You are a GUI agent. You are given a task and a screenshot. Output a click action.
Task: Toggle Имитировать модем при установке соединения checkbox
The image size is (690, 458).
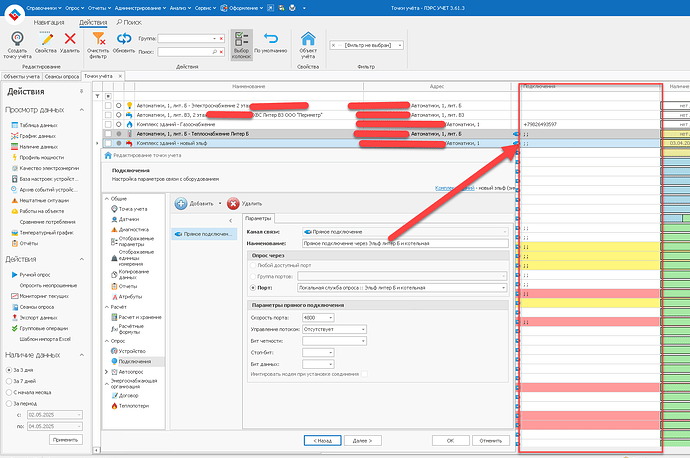click(364, 374)
